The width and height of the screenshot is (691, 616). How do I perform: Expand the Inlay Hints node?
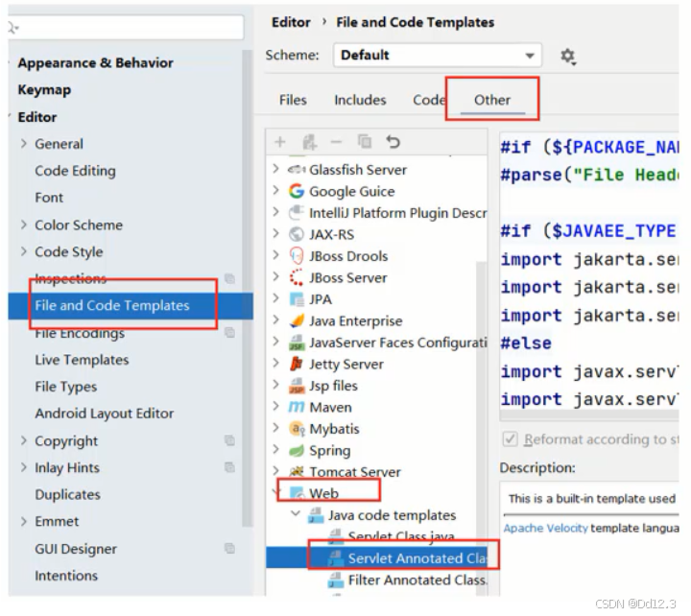pyautogui.click(x=24, y=467)
